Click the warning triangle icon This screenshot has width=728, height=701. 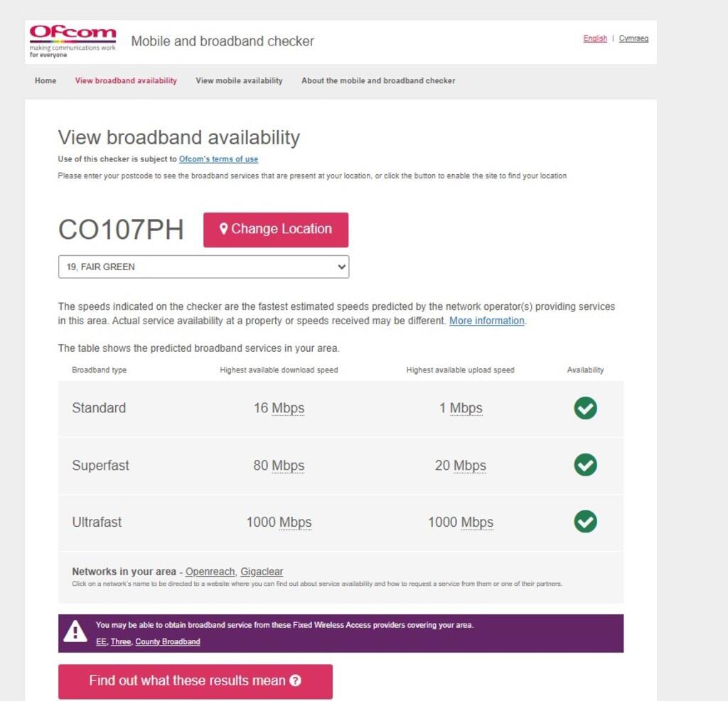coord(75,632)
